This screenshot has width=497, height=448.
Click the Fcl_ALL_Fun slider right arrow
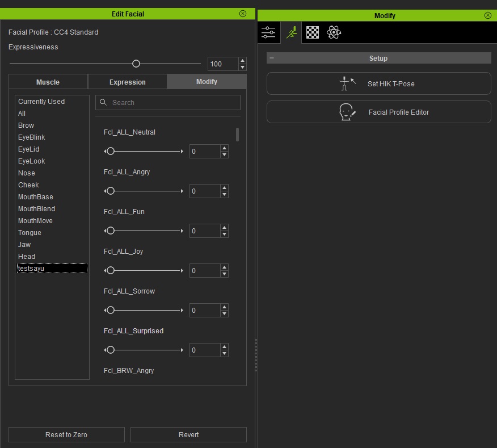click(x=182, y=231)
